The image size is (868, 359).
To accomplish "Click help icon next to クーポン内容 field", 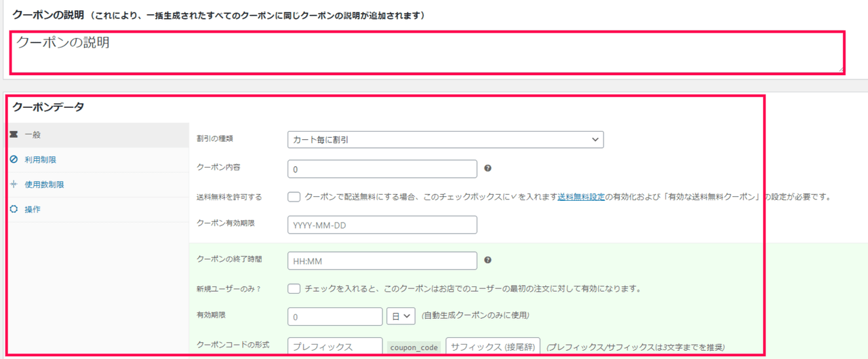I will (x=488, y=169).
